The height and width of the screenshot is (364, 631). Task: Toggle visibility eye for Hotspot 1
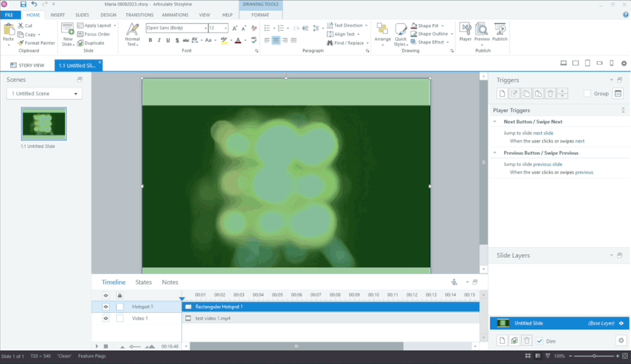click(106, 306)
